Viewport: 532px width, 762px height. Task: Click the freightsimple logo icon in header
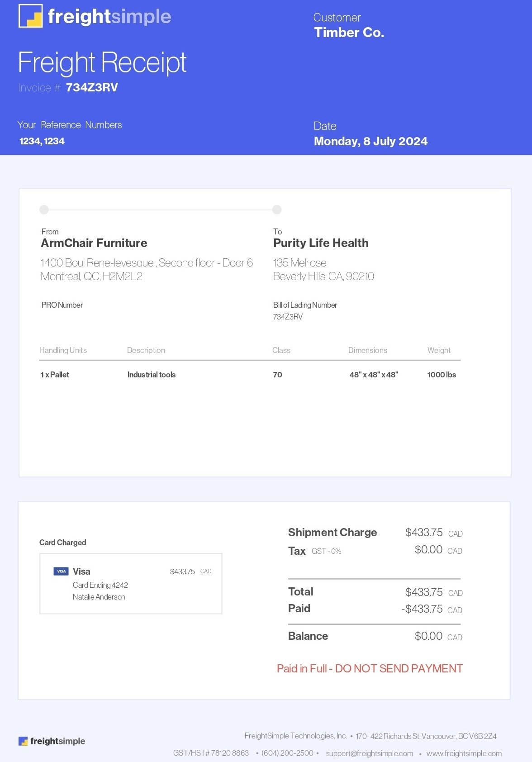click(x=30, y=16)
